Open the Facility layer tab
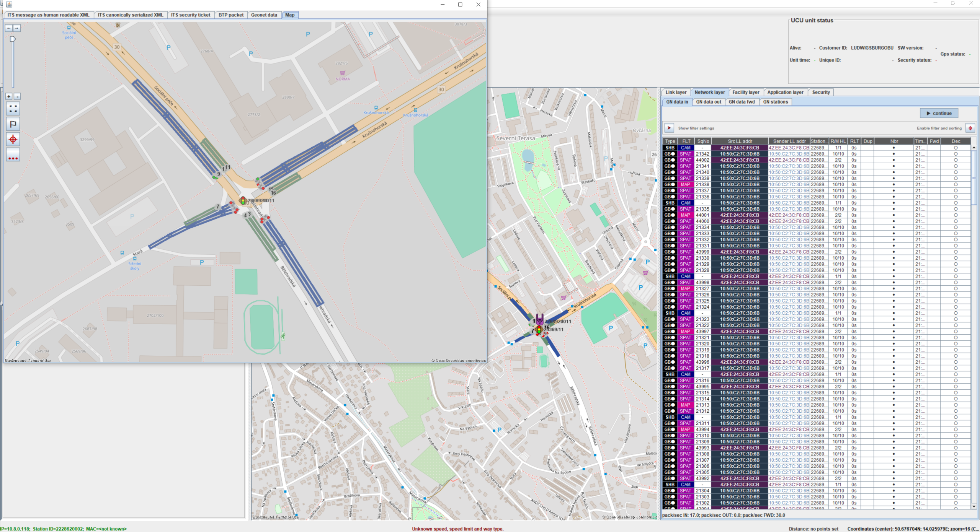Image resolution: width=980 pixels, height=532 pixels. [746, 92]
